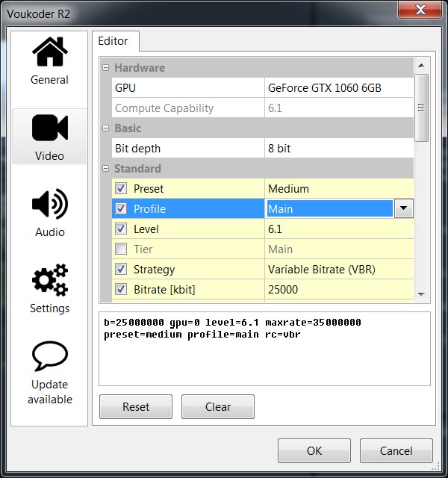
Task: Open the Audio speaker icon
Action: coord(50,204)
